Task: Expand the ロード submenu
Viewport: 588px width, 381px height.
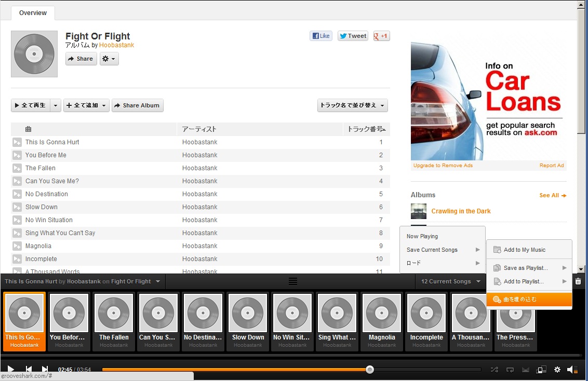Action: (443, 263)
